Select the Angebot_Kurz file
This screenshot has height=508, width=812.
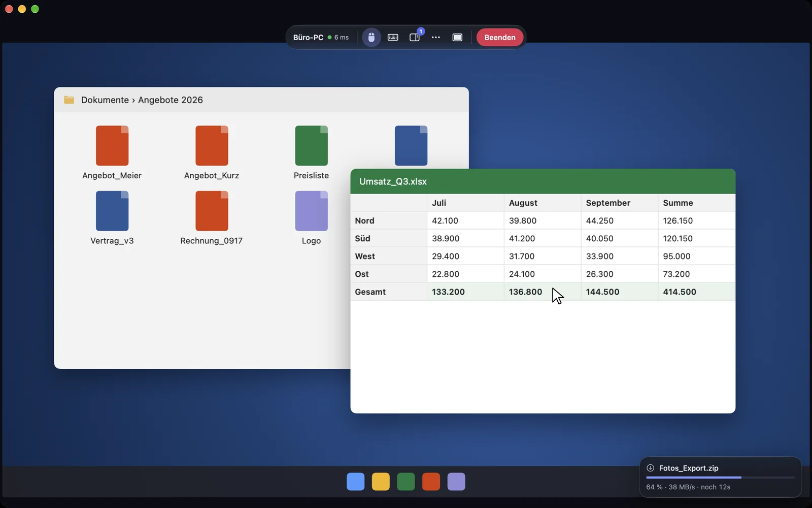tap(212, 153)
